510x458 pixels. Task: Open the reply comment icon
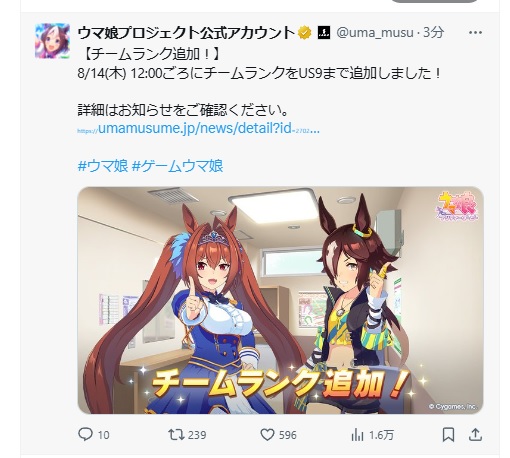coord(85,434)
